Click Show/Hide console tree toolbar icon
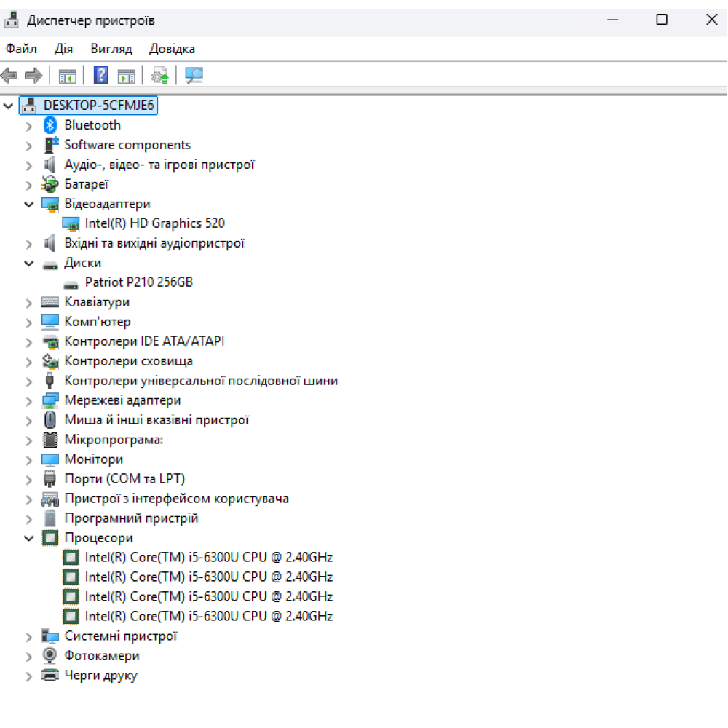The height and width of the screenshot is (728, 728). [x=68, y=75]
